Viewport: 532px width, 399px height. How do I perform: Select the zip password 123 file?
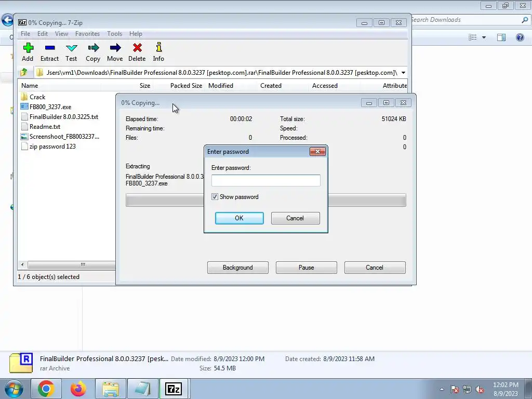click(x=48, y=146)
